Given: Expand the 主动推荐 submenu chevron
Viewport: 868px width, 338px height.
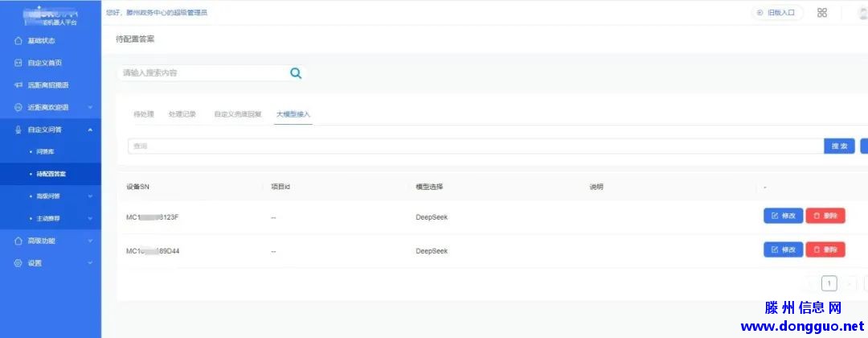Looking at the screenshot, I should click(90, 218).
